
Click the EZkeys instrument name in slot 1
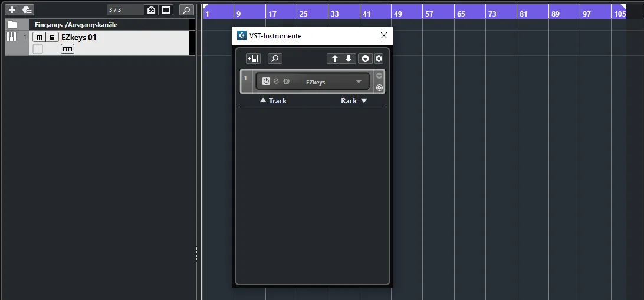coord(316,82)
